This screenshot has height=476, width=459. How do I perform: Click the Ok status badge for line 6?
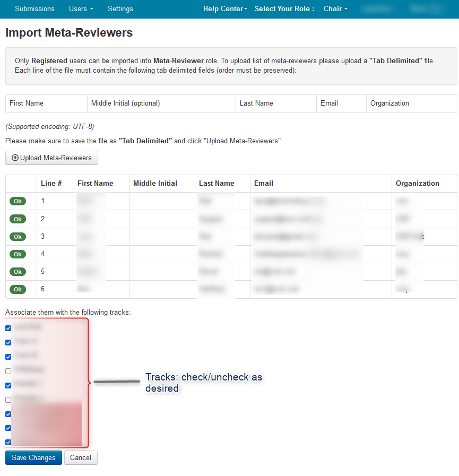18,289
